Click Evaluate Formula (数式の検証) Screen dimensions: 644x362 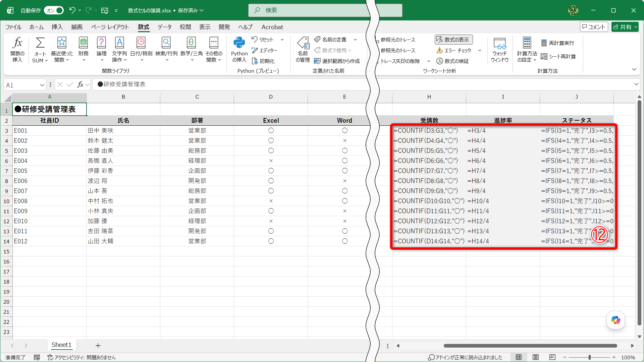(x=453, y=61)
